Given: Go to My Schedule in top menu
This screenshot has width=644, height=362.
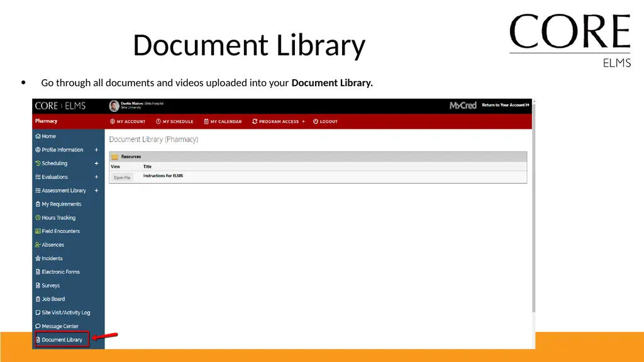Looking at the screenshot, I should (x=175, y=121).
